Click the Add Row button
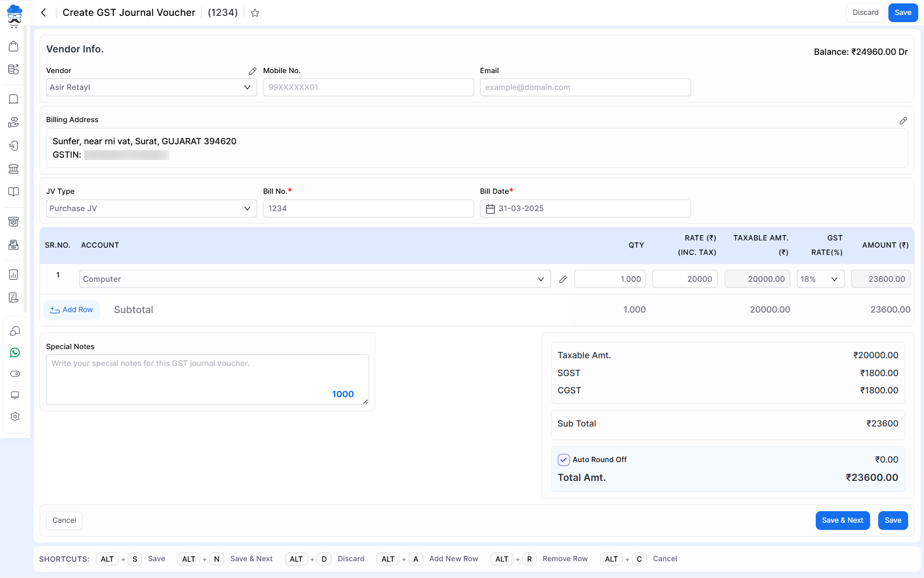The image size is (924, 578). point(72,310)
